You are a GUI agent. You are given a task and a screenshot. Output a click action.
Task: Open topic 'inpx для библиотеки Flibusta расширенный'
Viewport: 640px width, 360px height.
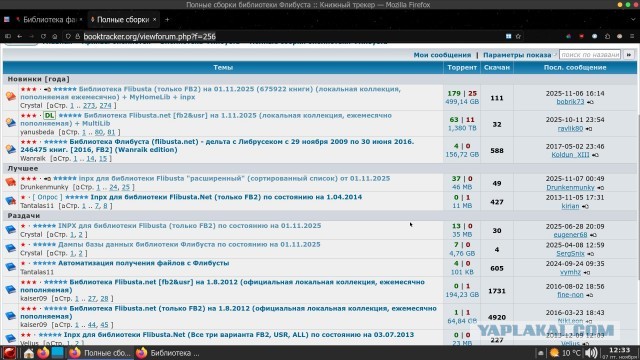pyautogui.click(x=234, y=178)
